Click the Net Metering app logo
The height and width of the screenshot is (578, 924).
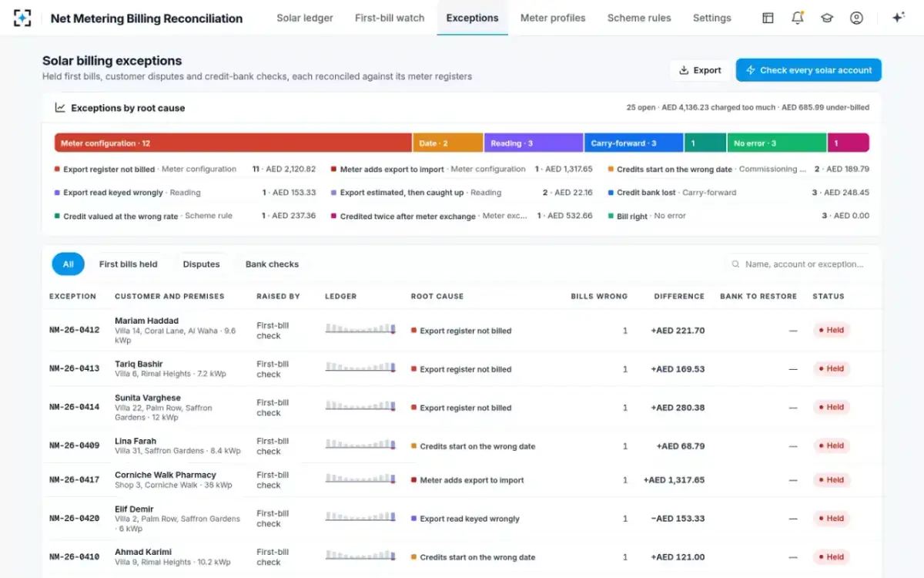[x=23, y=18]
